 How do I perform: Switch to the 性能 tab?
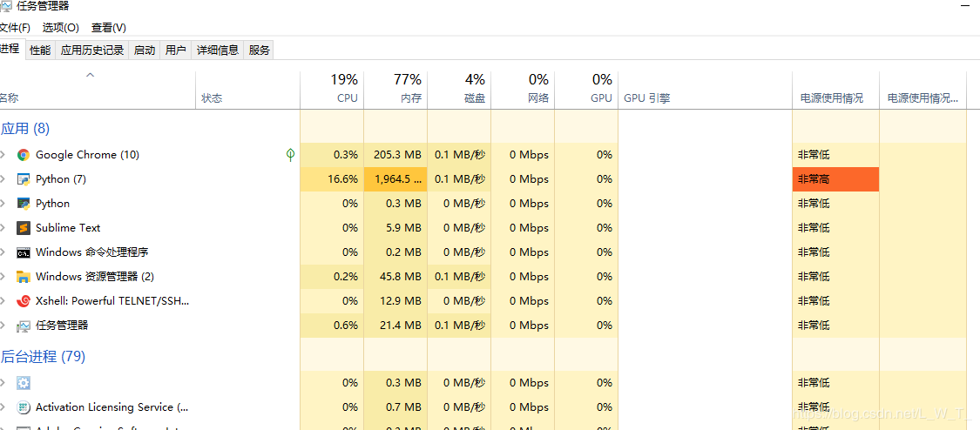tap(40, 50)
